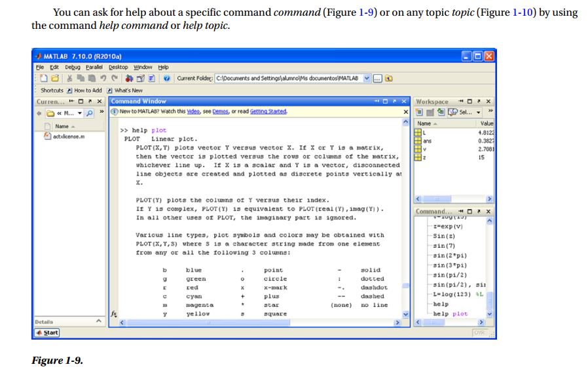This screenshot has width=588, height=373.
Task: Select sin(2*pi) in Command History
Action: click(450, 256)
